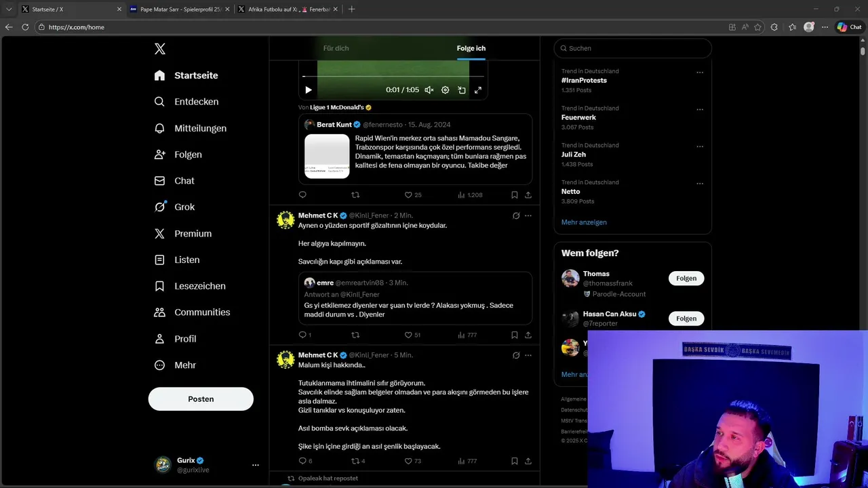Click Mehr anzeigen under trends
Image resolution: width=868 pixels, height=488 pixels.
(x=584, y=222)
